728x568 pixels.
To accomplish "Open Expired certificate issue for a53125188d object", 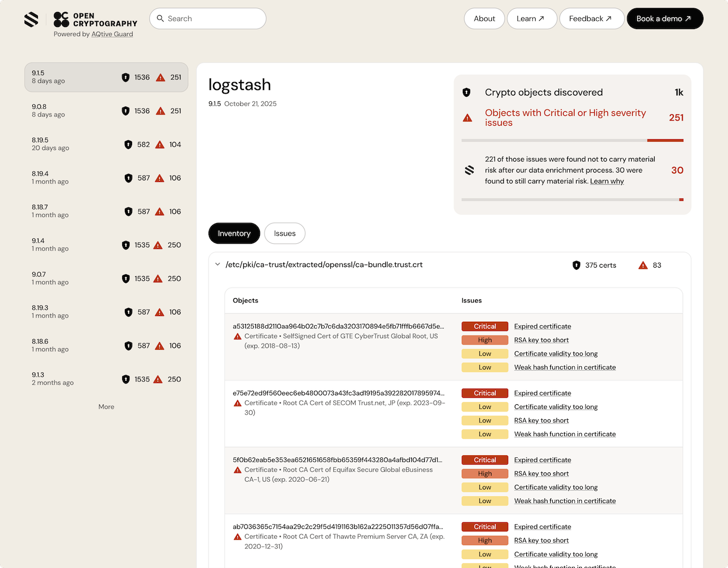I will click(542, 326).
